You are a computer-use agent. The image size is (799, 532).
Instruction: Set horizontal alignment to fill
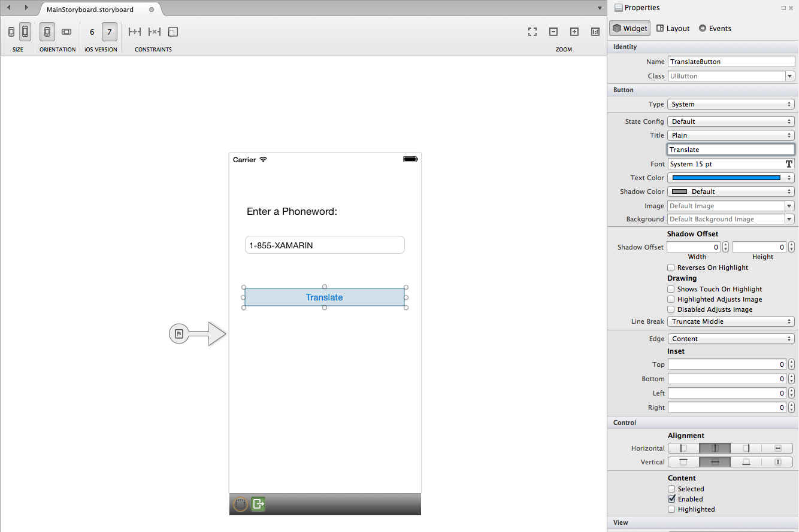coord(777,448)
